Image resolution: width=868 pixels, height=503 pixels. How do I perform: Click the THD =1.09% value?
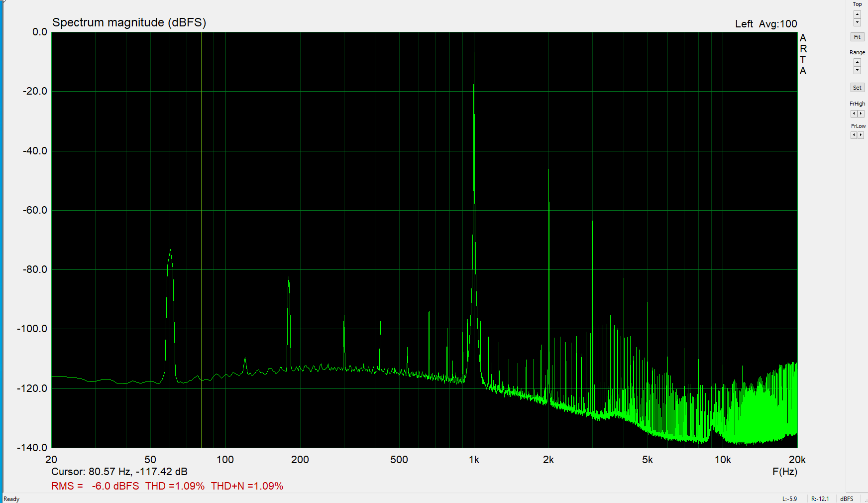[175, 486]
